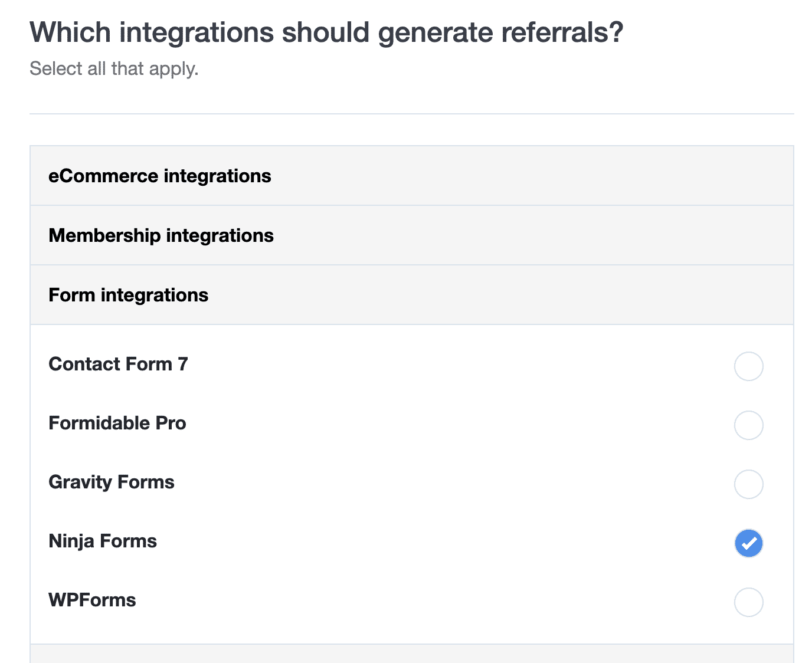Viewport: 812px width, 663px height.
Task: Click the question heading about generating referrals
Action: pyautogui.click(x=326, y=32)
